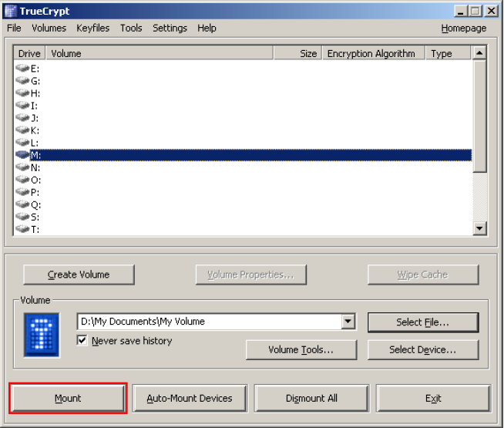Click the Size column header
The image size is (504, 428).
tap(298, 53)
